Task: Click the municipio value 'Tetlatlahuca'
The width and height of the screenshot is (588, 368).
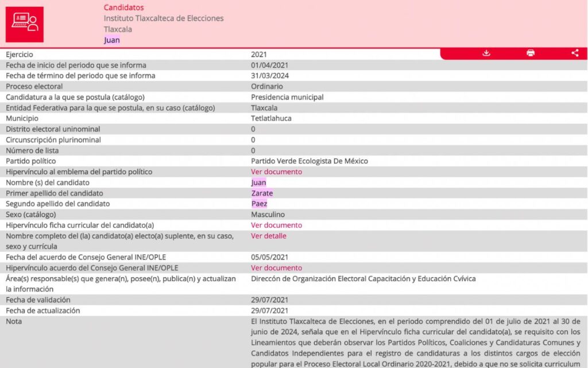Action: (x=271, y=118)
